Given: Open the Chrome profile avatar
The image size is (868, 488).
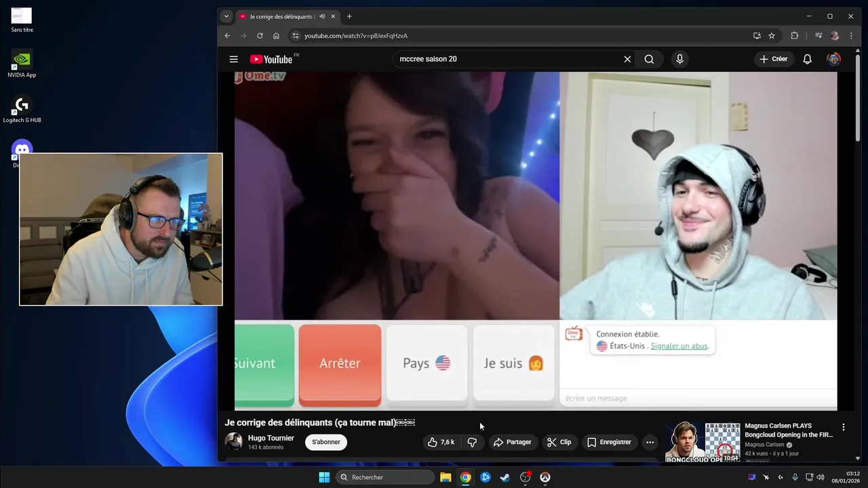Looking at the screenshot, I should tap(835, 35).
